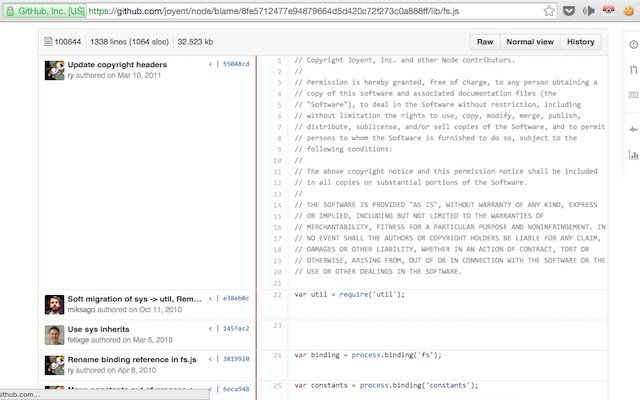Open Graphs icon in the right sidebar

pyautogui.click(x=633, y=155)
